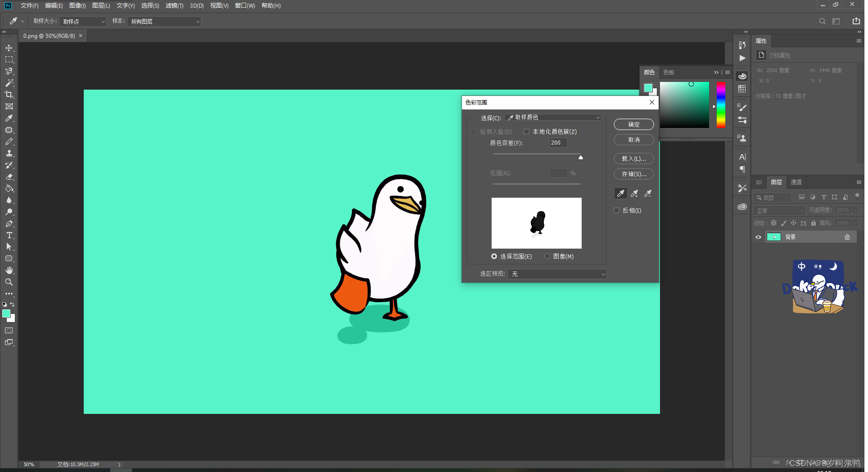Open the 图像 menu in the menu bar
This screenshot has height=472, width=868.
(x=77, y=5)
